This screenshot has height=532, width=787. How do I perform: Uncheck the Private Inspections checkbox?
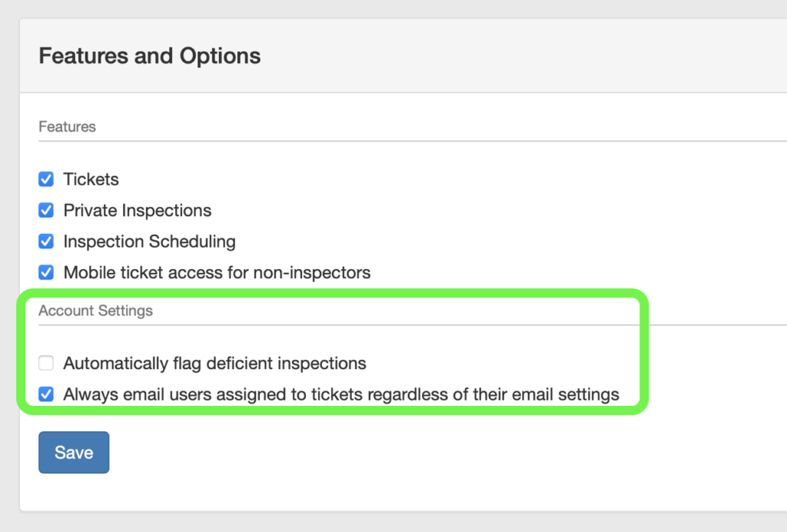pos(46,210)
